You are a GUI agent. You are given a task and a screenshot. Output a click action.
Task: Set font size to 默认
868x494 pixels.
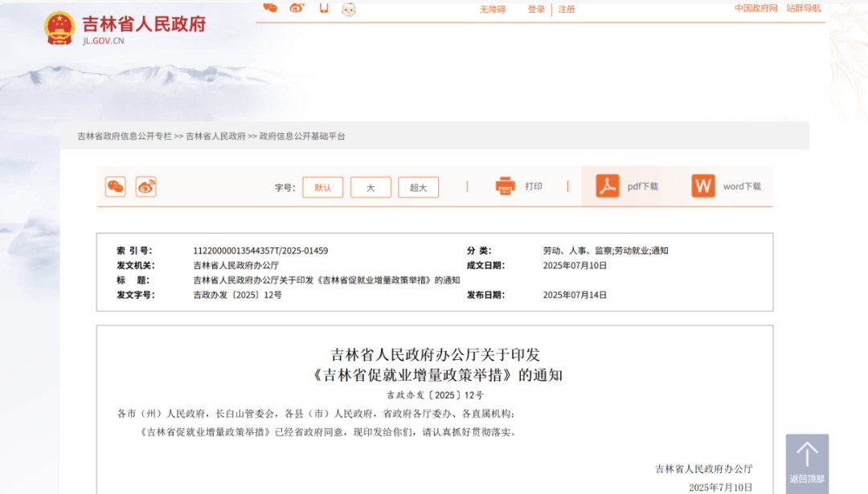click(322, 187)
